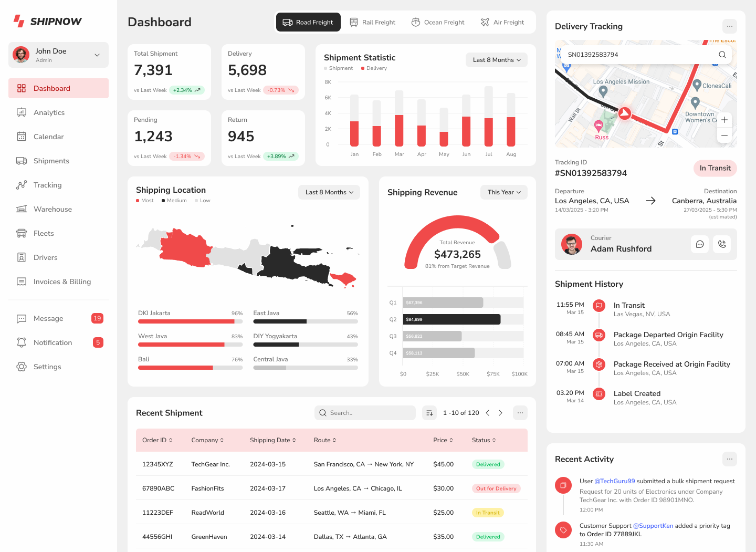Image resolution: width=756 pixels, height=552 pixels.
Task: Select the Air Freight tab
Action: click(502, 22)
